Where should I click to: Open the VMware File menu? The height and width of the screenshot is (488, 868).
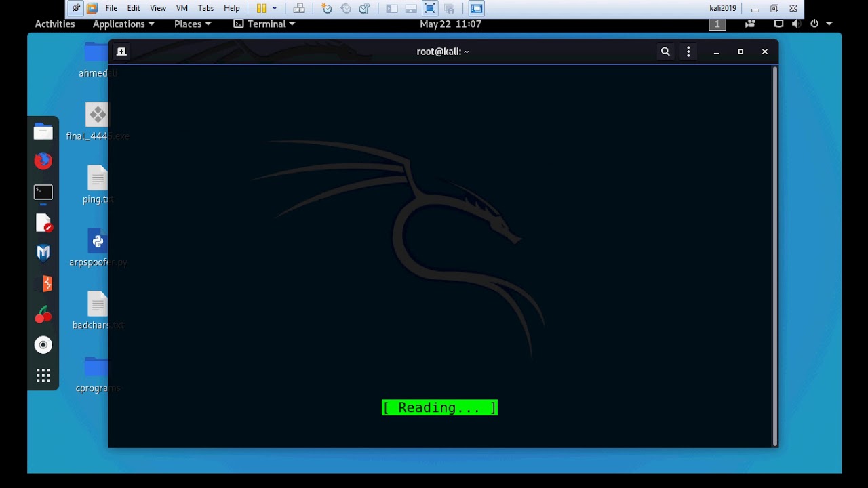[111, 8]
